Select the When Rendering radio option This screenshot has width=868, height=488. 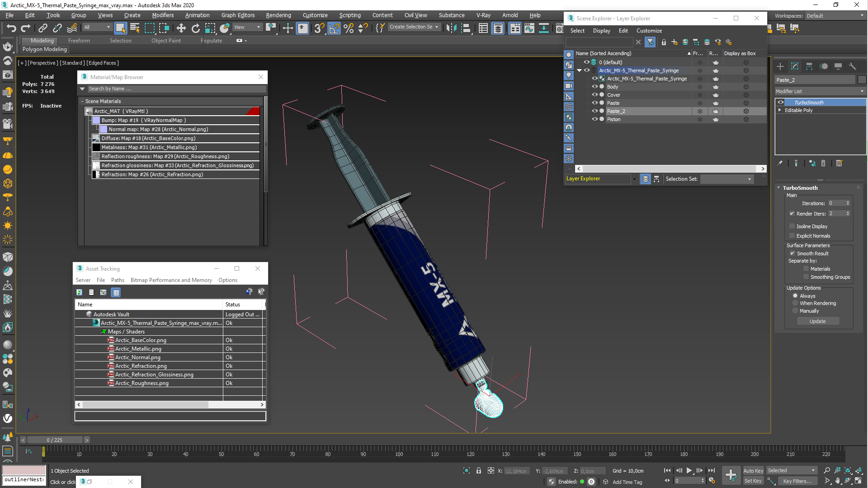tap(795, 303)
